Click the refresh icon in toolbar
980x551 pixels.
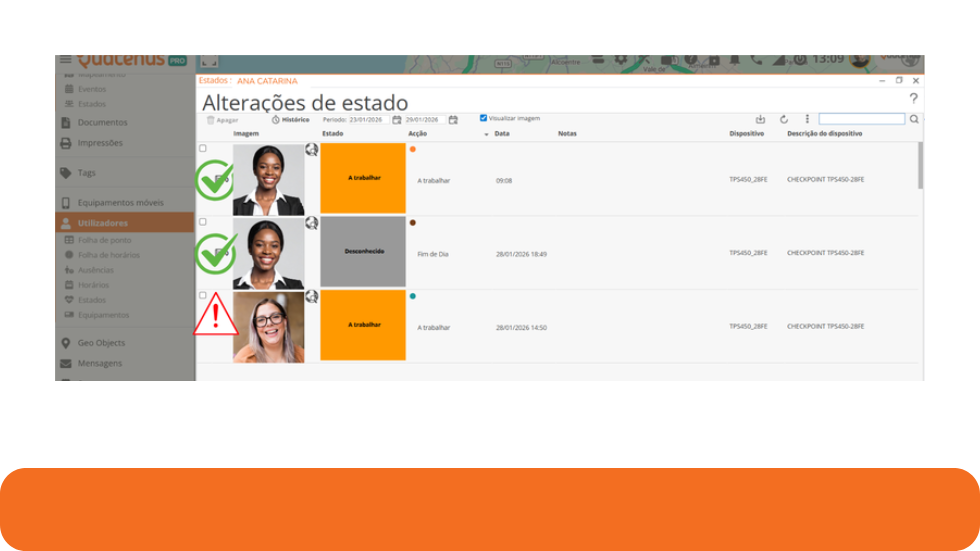coord(784,119)
